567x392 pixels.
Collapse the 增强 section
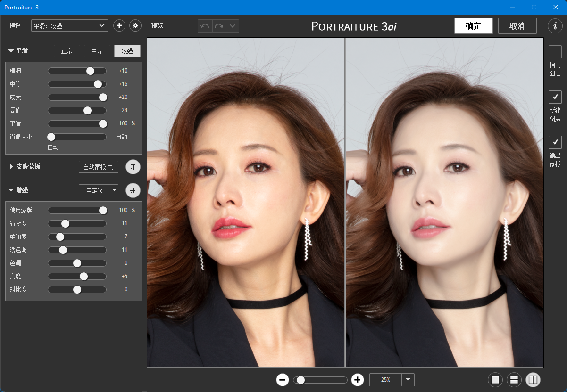tap(10, 190)
